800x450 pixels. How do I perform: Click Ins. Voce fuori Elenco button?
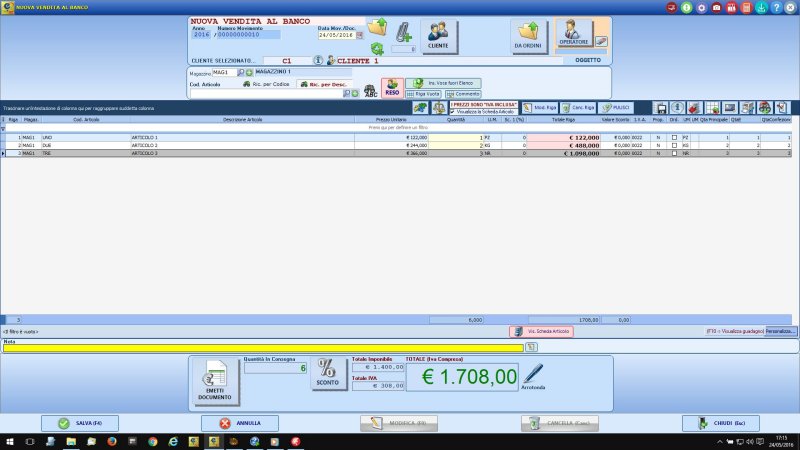(443, 83)
